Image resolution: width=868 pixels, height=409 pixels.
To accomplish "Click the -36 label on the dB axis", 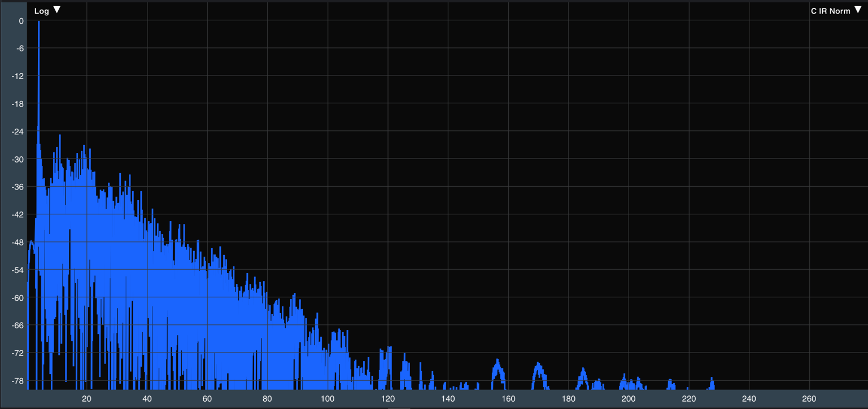I will coord(19,187).
